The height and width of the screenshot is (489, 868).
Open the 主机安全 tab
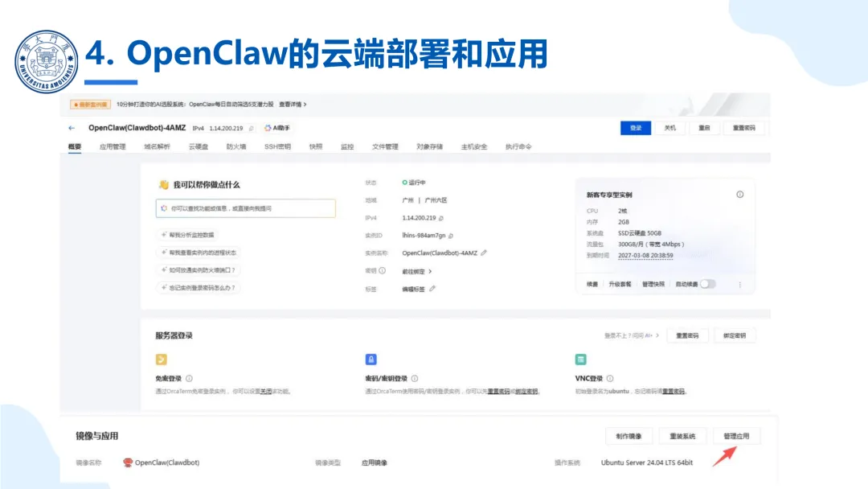(x=474, y=146)
